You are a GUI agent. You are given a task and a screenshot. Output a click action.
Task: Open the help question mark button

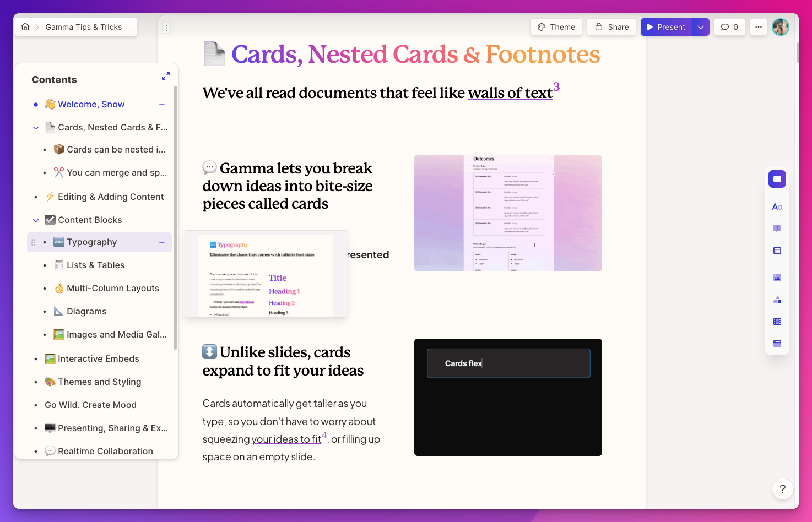(782, 488)
